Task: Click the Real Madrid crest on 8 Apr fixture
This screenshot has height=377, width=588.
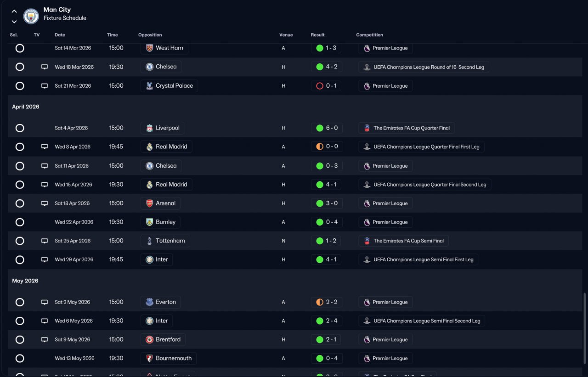Action: pos(149,147)
